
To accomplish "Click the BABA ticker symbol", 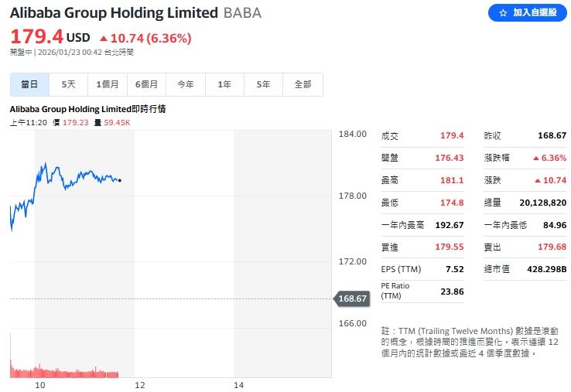I will pyautogui.click(x=242, y=13).
